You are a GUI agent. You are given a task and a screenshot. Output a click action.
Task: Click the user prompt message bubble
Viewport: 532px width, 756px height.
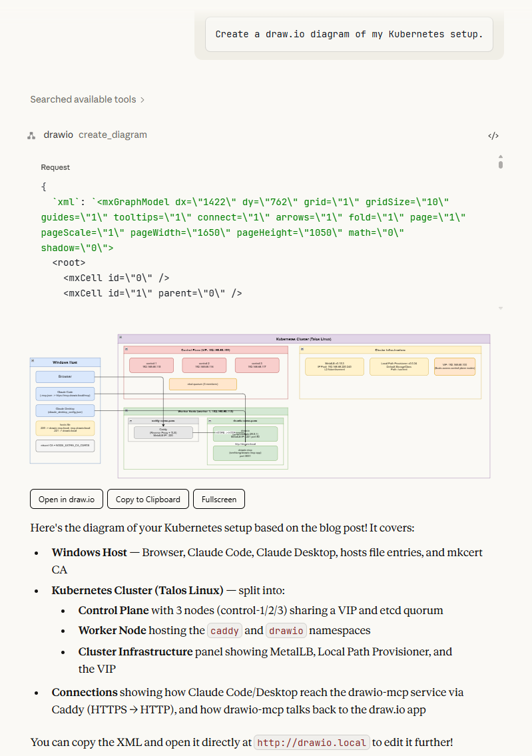(349, 34)
